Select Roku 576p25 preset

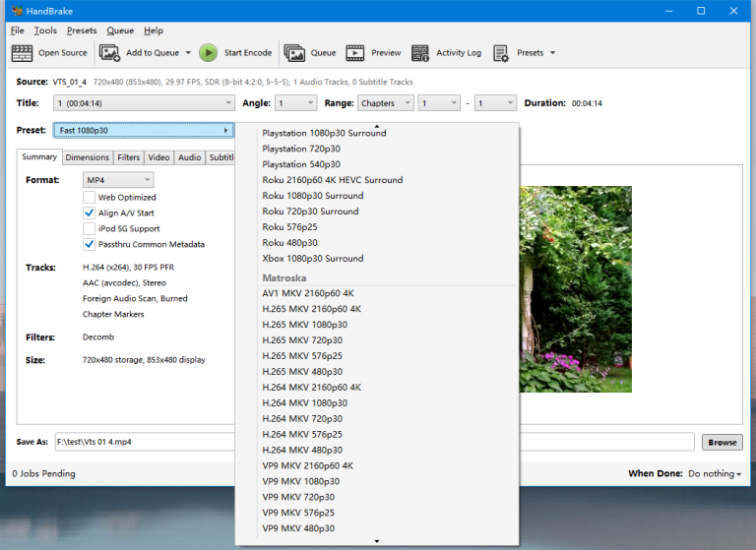tap(289, 227)
